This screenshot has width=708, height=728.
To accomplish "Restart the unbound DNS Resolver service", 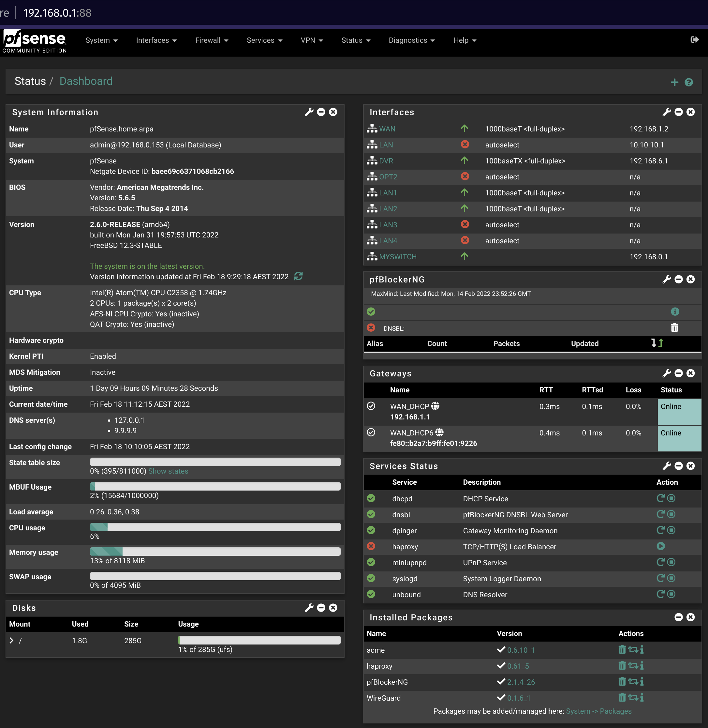I will (x=660, y=594).
